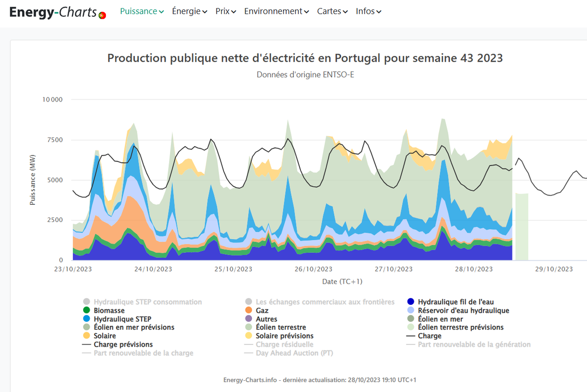Toggle Hydraulique STEP legend entry
The width and height of the screenshot is (587, 392).
pos(117,319)
